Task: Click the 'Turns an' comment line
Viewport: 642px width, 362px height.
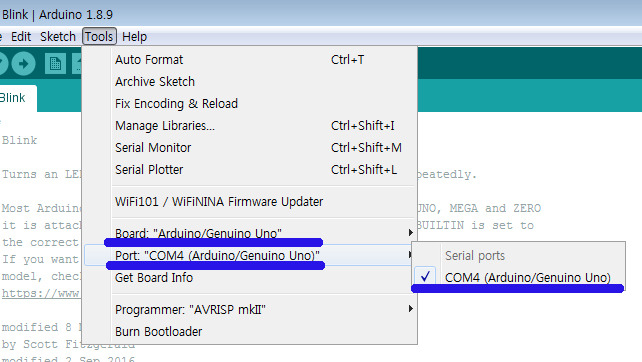Action: (x=41, y=174)
